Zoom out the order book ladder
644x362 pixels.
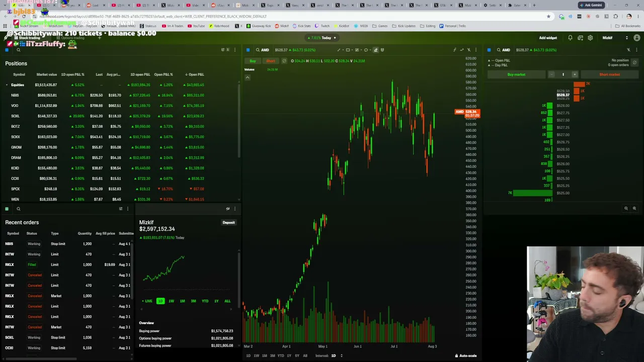(626, 208)
